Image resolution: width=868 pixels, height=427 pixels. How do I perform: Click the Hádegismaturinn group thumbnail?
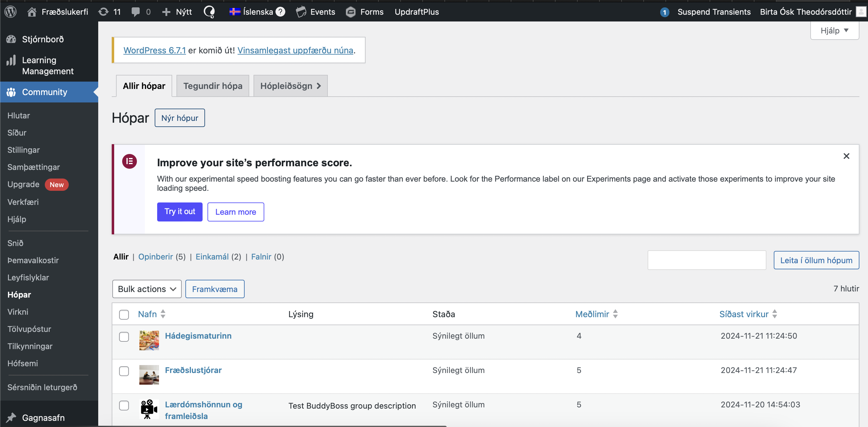(x=149, y=340)
